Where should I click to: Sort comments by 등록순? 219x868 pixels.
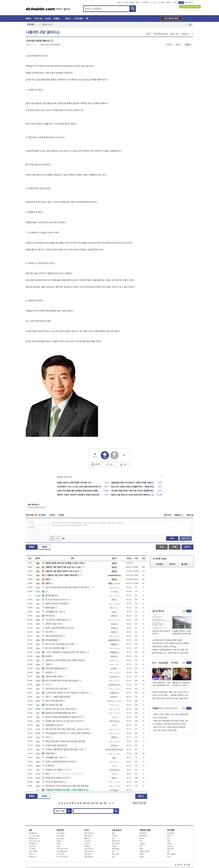[x=42, y=515]
